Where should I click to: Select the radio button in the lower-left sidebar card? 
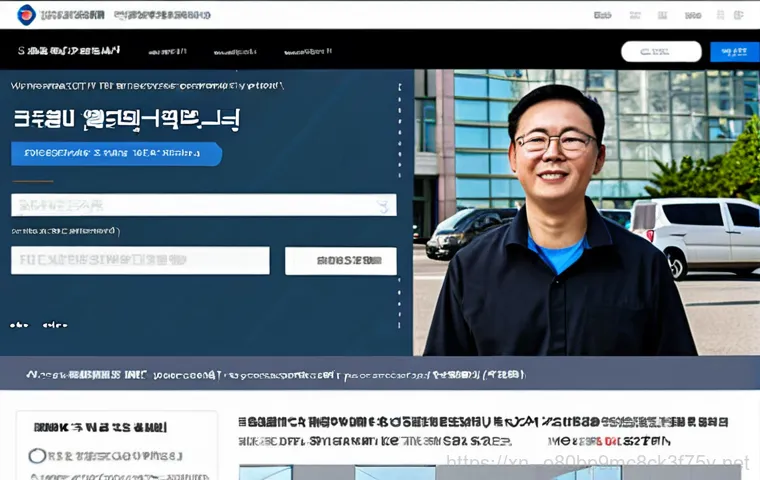coord(37,456)
